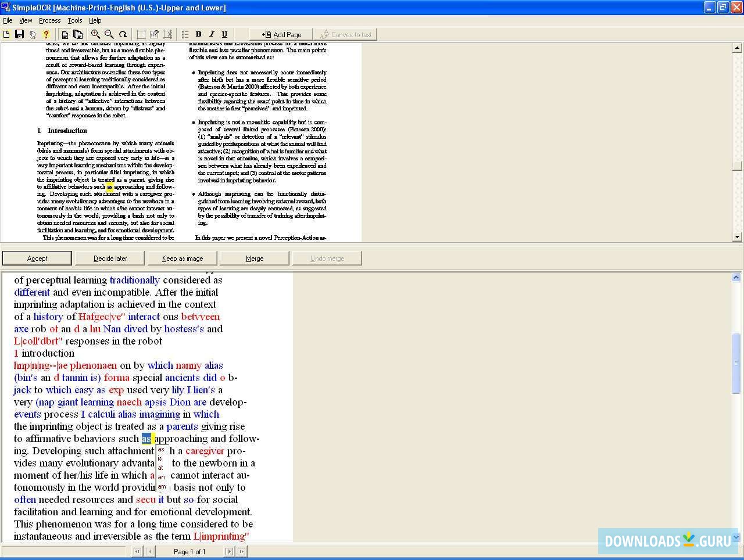Click the Keep as image button
744x560 pixels.
pyautogui.click(x=183, y=259)
